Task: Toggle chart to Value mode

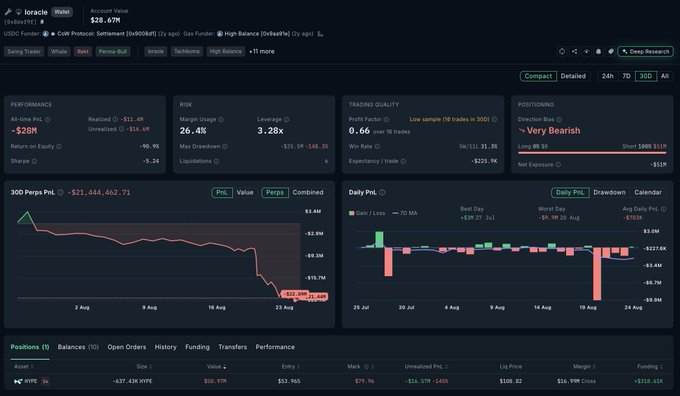Action: pos(245,192)
